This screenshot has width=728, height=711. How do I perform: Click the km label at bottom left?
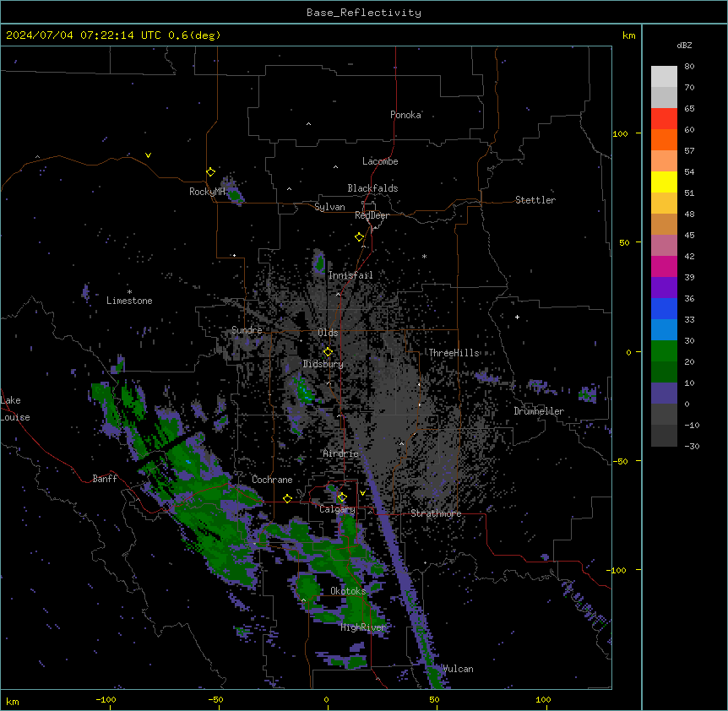(13, 701)
